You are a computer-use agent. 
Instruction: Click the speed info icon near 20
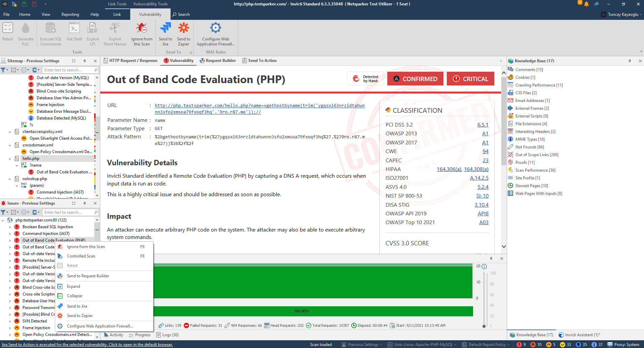(484, 267)
